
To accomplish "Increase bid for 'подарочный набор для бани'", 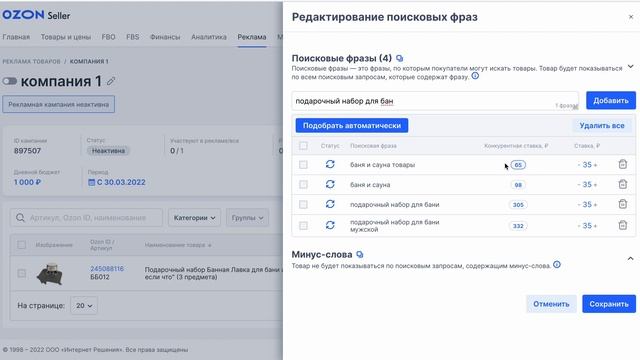I will [596, 204].
